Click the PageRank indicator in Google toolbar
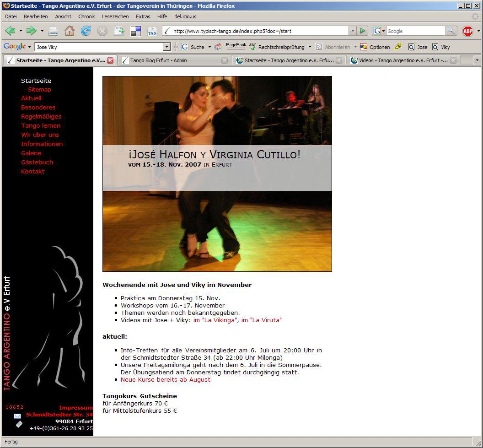Screen dimensions: 483x448 [236, 46]
